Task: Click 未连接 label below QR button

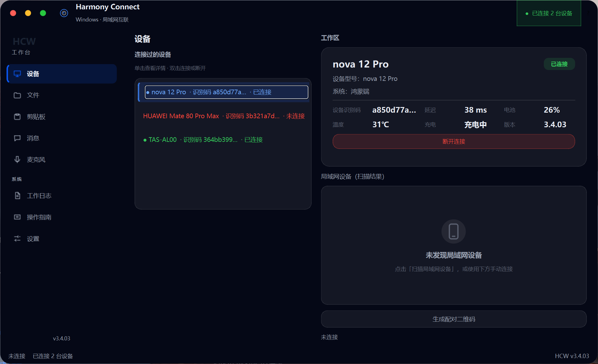Action: [329, 337]
